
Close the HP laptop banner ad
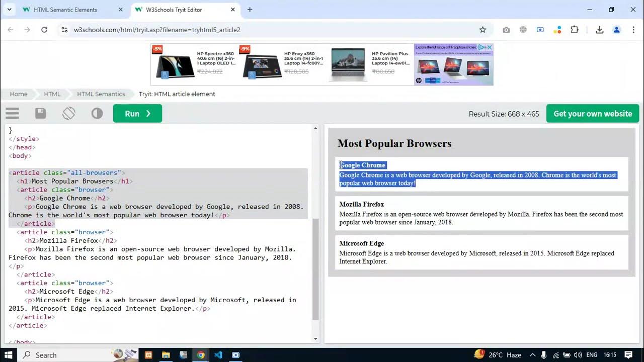click(x=490, y=47)
